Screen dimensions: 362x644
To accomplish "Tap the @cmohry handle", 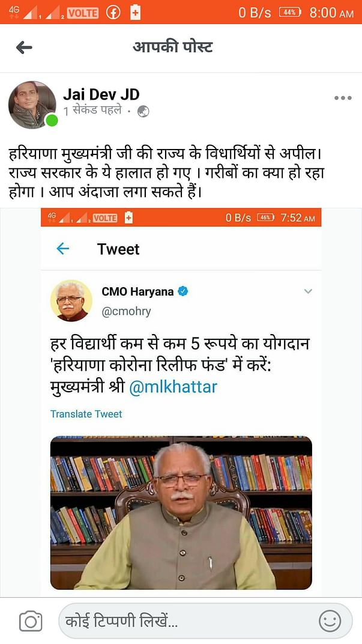I will (x=127, y=312).
